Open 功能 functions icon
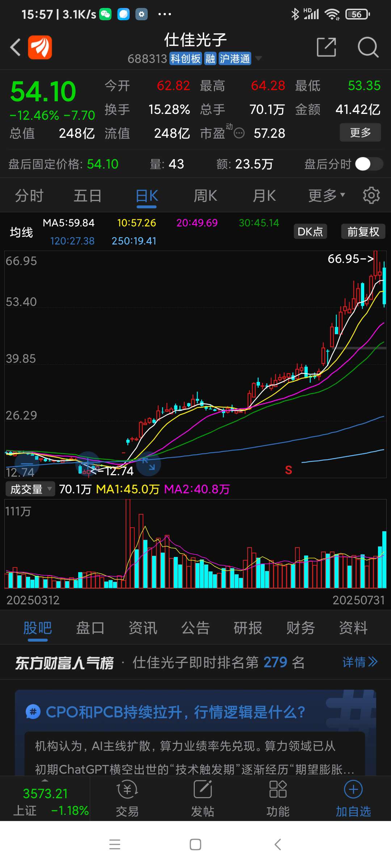391x868 pixels. (x=278, y=799)
